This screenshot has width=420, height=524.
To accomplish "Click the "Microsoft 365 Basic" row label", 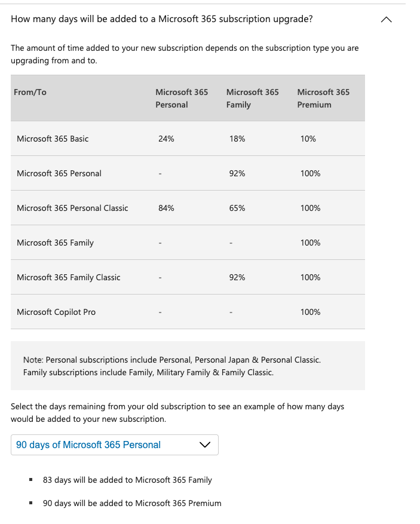I will 53,139.
